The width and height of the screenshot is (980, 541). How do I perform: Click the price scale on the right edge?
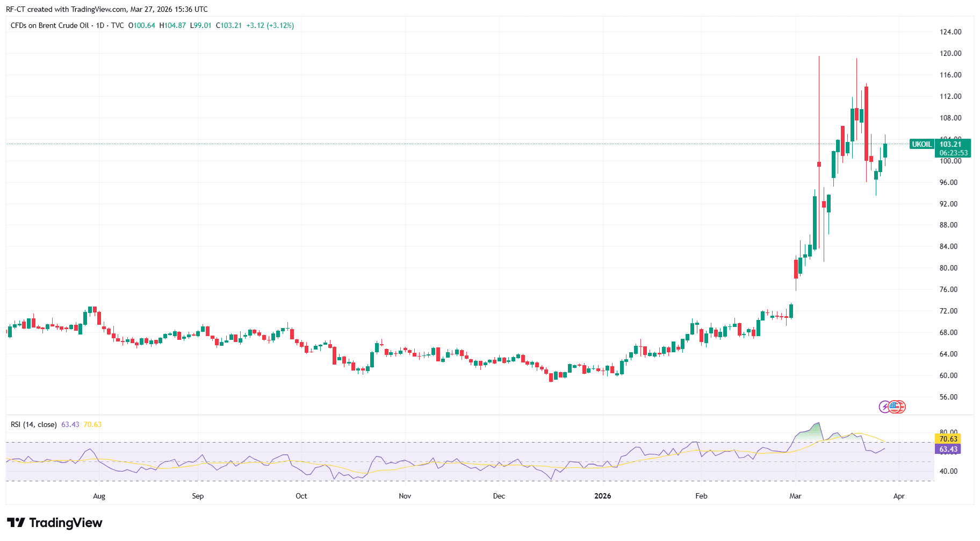coord(949,242)
